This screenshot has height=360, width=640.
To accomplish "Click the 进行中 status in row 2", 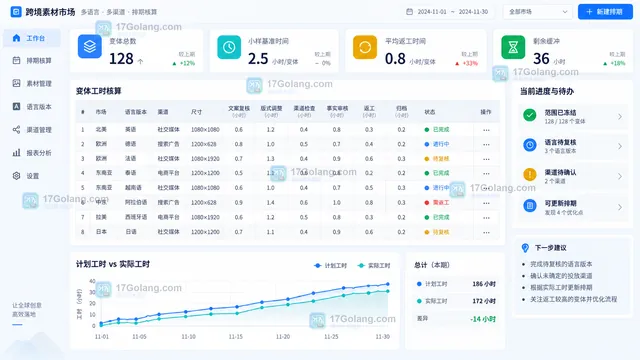I will point(437,144).
